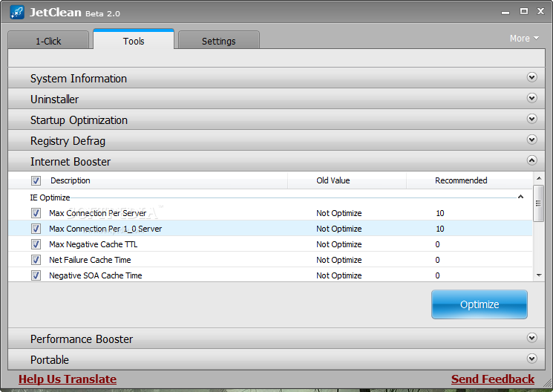
Task: Expand the Portable section
Action: (x=531, y=359)
